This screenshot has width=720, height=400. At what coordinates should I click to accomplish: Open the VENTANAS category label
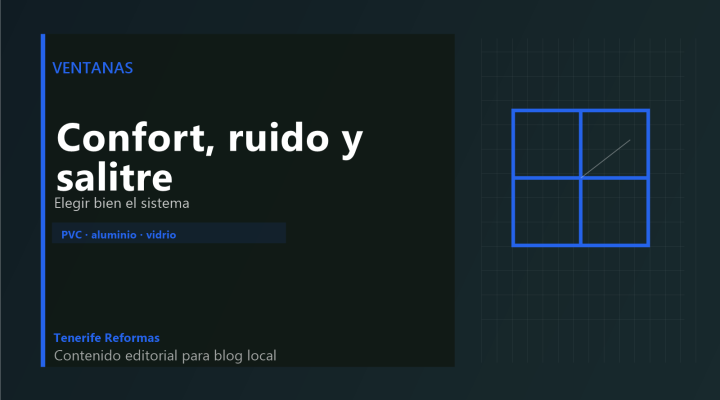pos(92,68)
